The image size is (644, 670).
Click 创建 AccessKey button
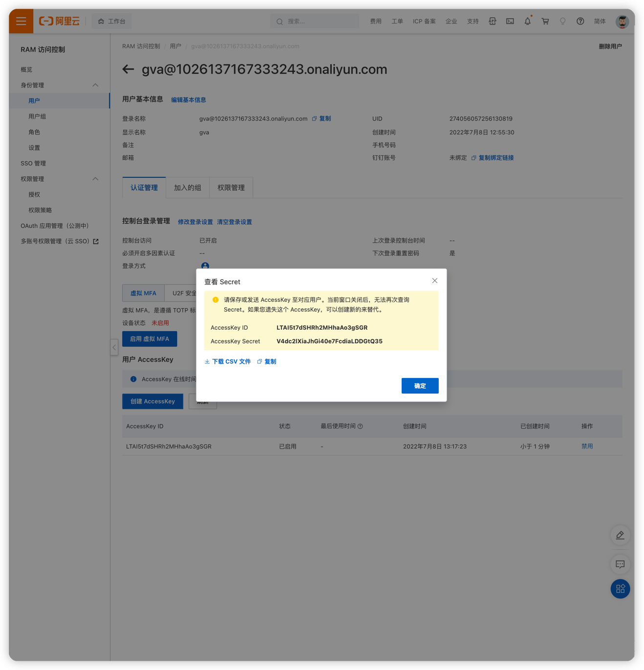152,401
